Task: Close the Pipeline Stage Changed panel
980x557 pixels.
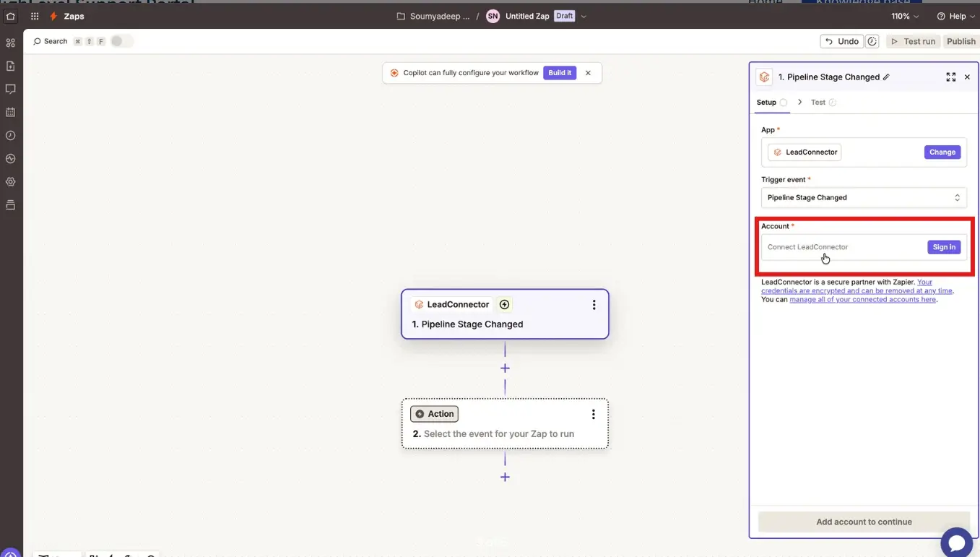Action: pyautogui.click(x=967, y=77)
